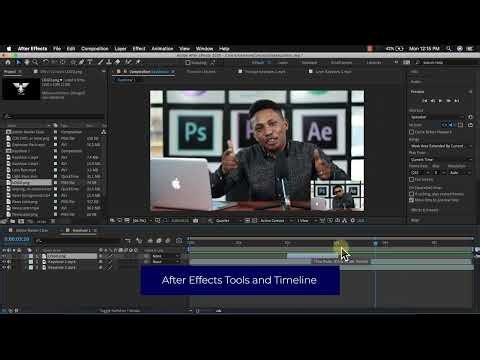Select the Eraser tool
The height and width of the screenshot is (360, 480).
(x=117, y=62)
